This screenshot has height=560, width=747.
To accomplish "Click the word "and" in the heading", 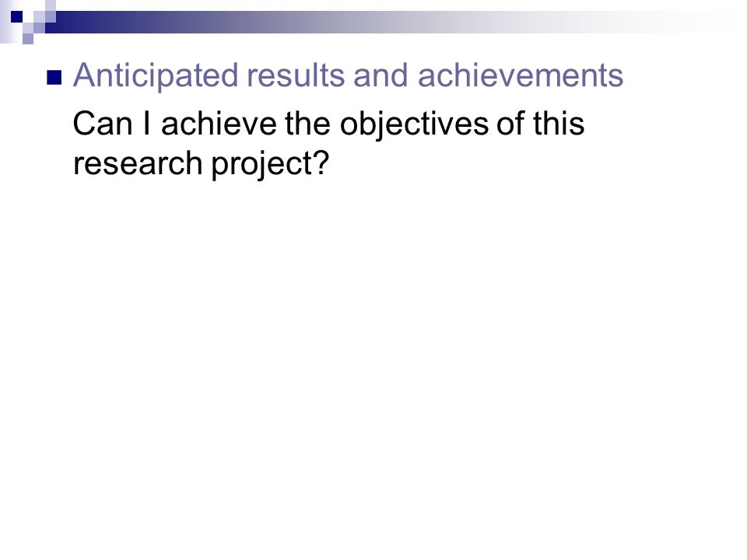I will point(381,75).
